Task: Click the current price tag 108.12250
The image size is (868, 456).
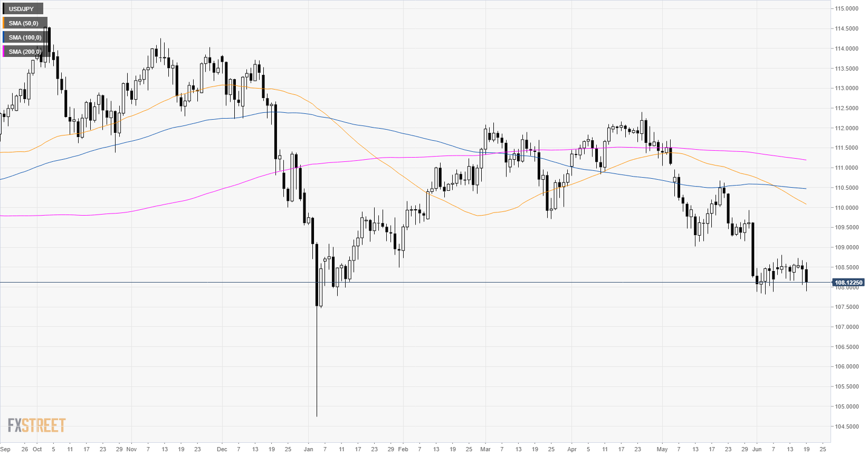Action: [x=848, y=283]
